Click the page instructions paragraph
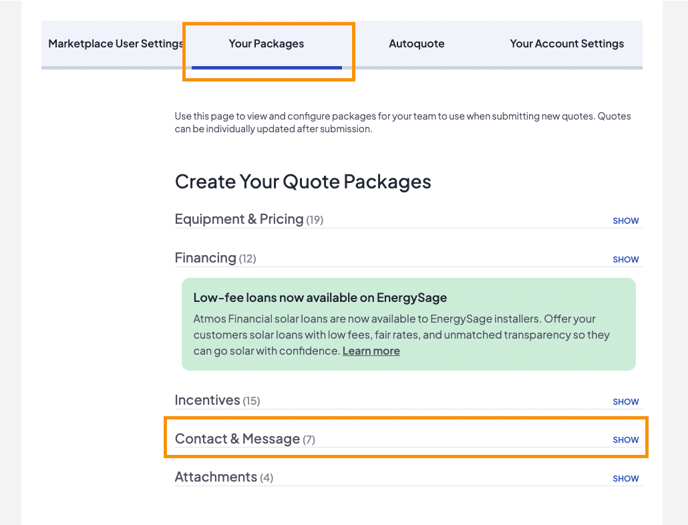688x525 pixels. click(402, 122)
